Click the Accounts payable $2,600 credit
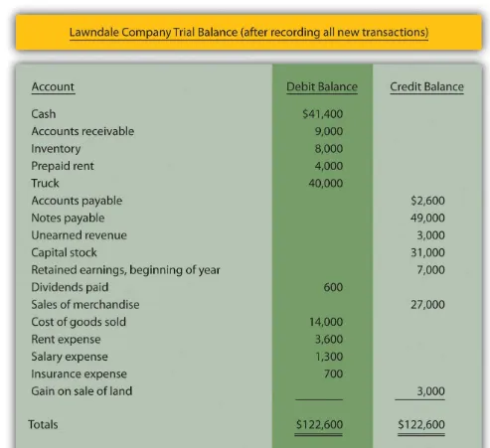 (x=427, y=201)
